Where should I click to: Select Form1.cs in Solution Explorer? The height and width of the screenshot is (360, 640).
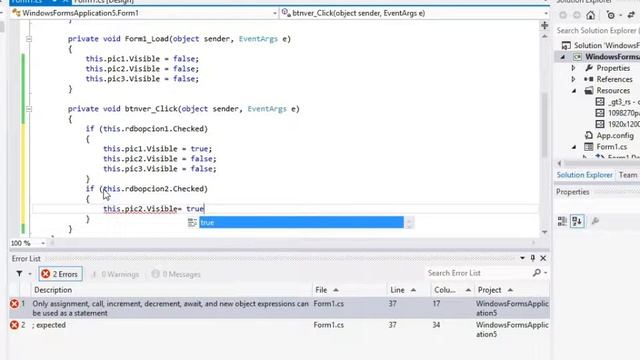point(611,147)
